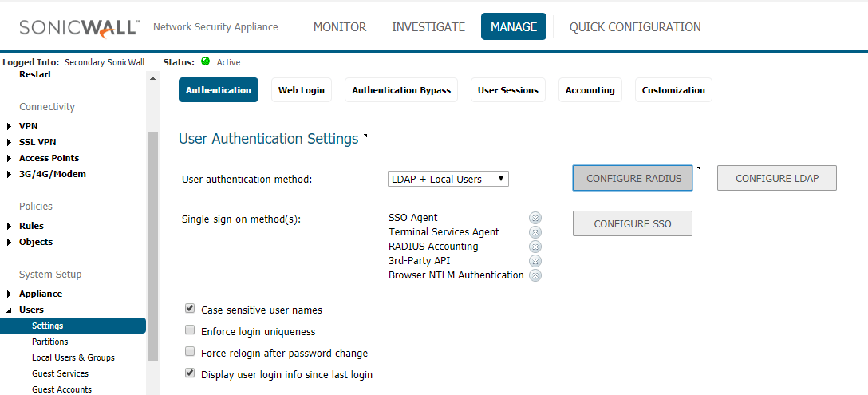Click the SSO Agent status icon

[535, 218]
